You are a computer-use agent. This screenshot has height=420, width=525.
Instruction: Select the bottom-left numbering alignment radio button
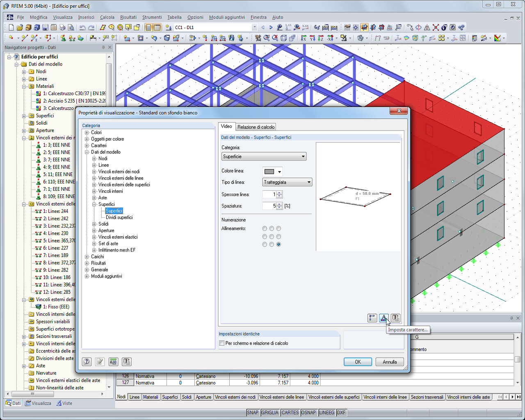coord(265,244)
